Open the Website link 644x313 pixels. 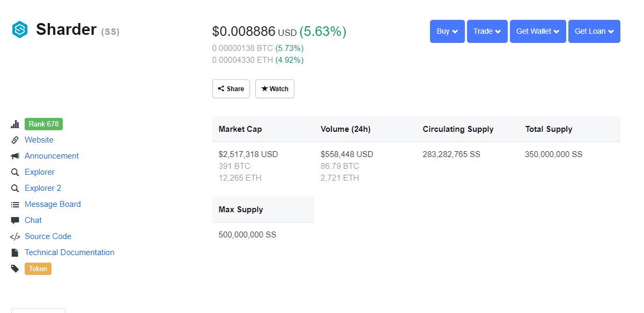click(39, 140)
